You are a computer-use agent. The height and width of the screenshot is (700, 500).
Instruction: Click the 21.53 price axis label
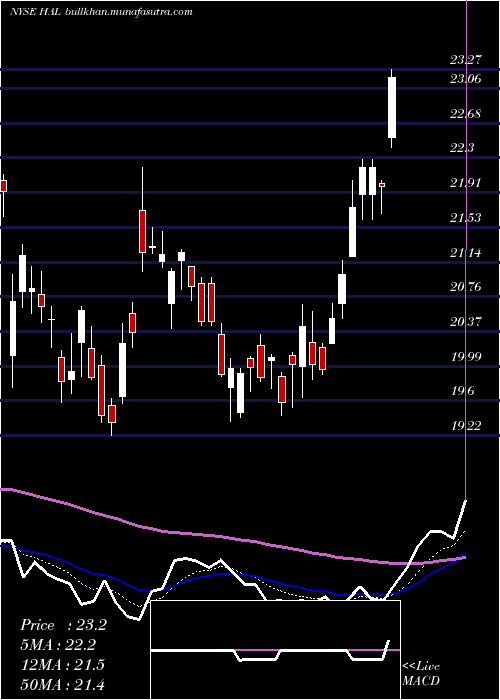point(466,218)
